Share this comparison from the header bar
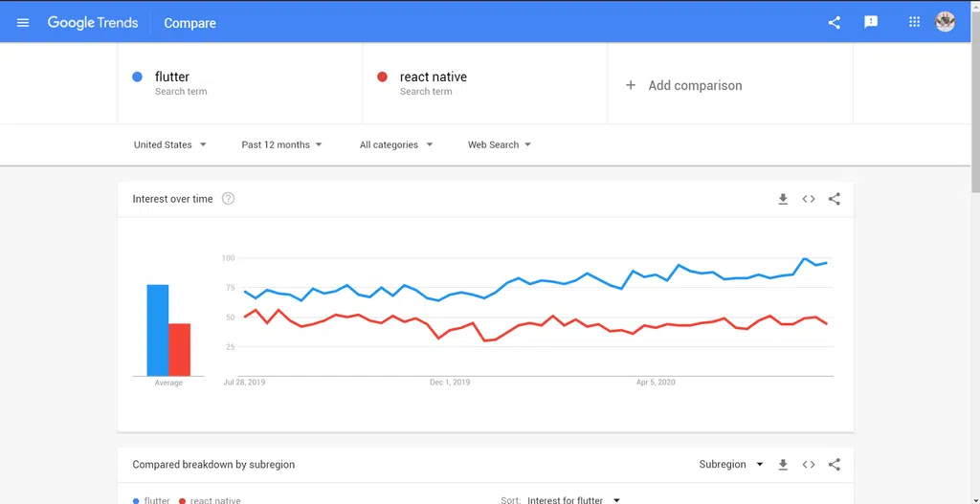This screenshot has height=504, width=980. pos(834,23)
